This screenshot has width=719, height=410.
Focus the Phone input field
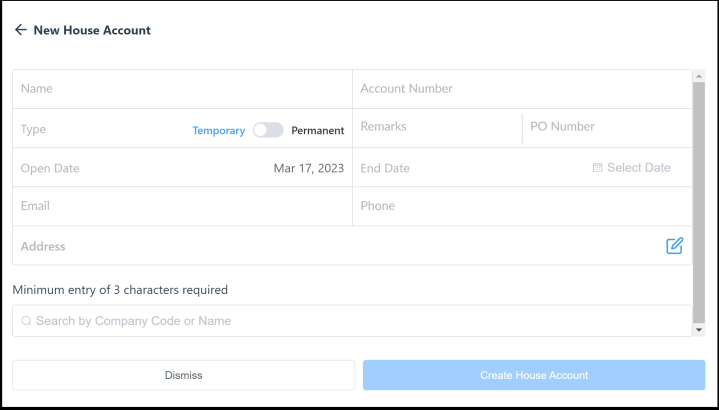pyautogui.click(x=521, y=206)
